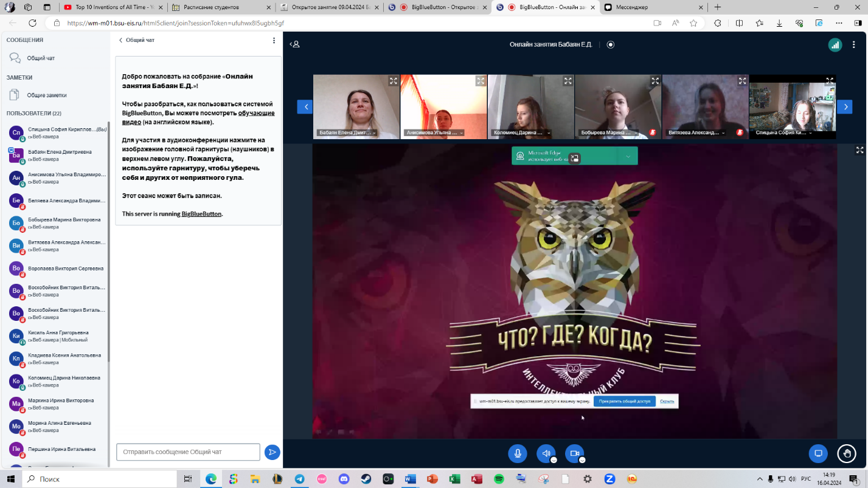Open Edge split screen icon
Image resolution: width=868 pixels, height=488 pixels.
pyautogui.click(x=739, y=23)
